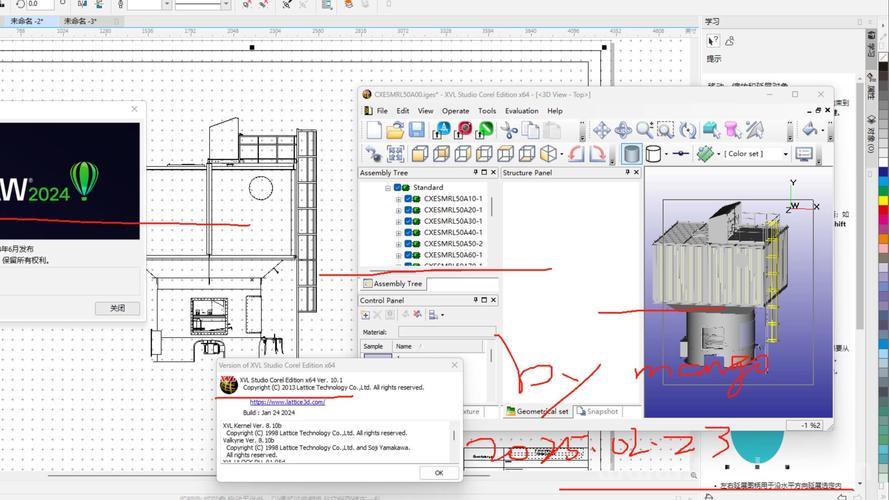
Task: Switch to the Geometrical set tab
Action: coord(536,412)
